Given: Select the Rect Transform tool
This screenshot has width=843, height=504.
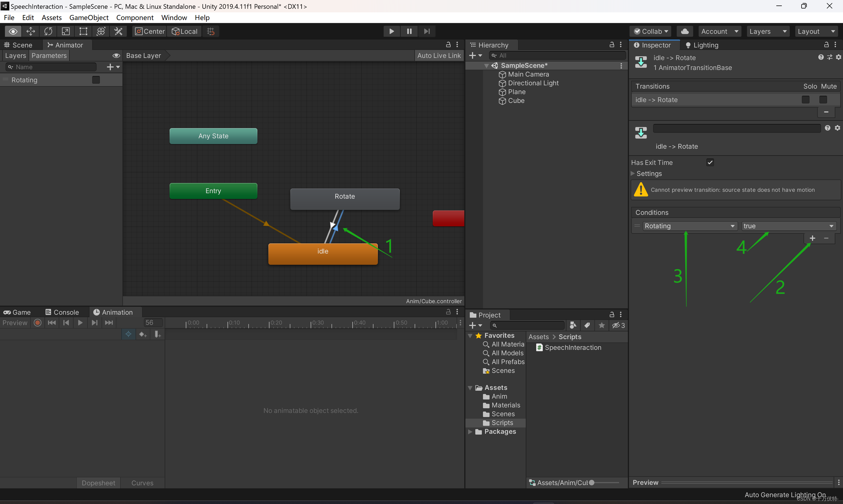Looking at the screenshot, I should point(83,31).
